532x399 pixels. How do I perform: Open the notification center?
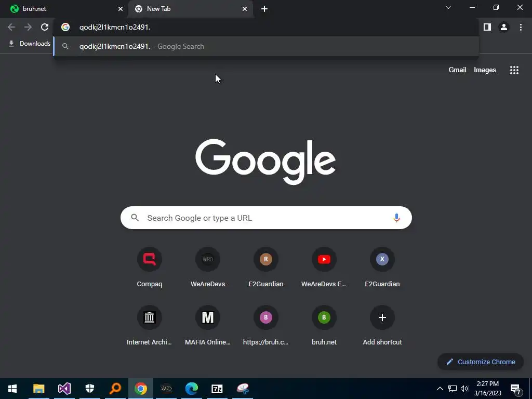coord(516,389)
